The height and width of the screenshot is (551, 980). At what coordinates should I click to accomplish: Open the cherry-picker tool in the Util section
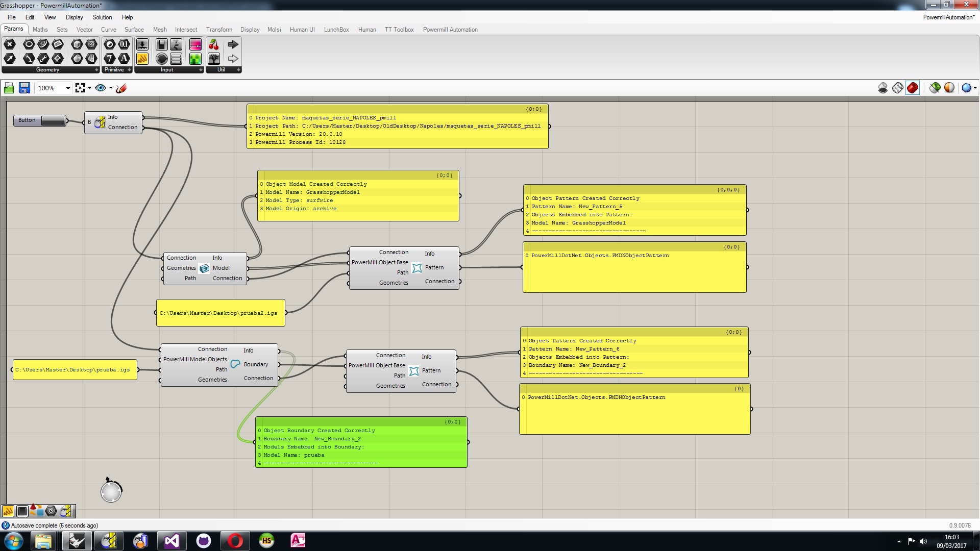coord(214,45)
